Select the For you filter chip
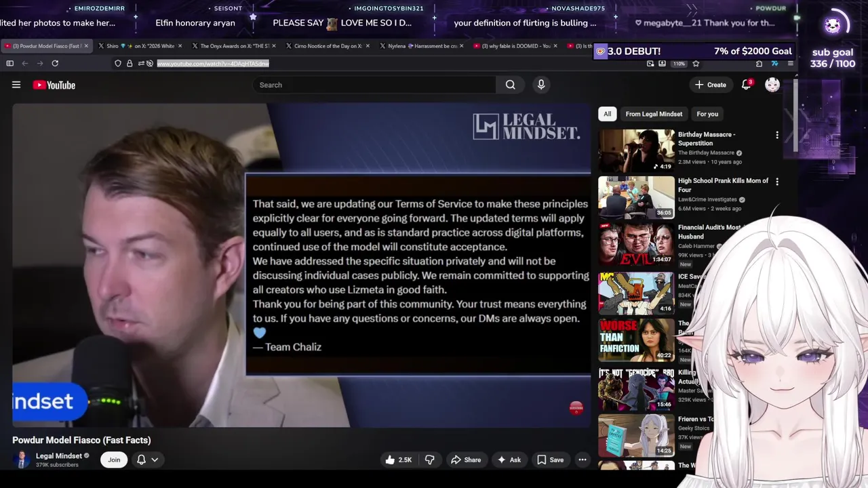This screenshot has width=868, height=488. 707,114
